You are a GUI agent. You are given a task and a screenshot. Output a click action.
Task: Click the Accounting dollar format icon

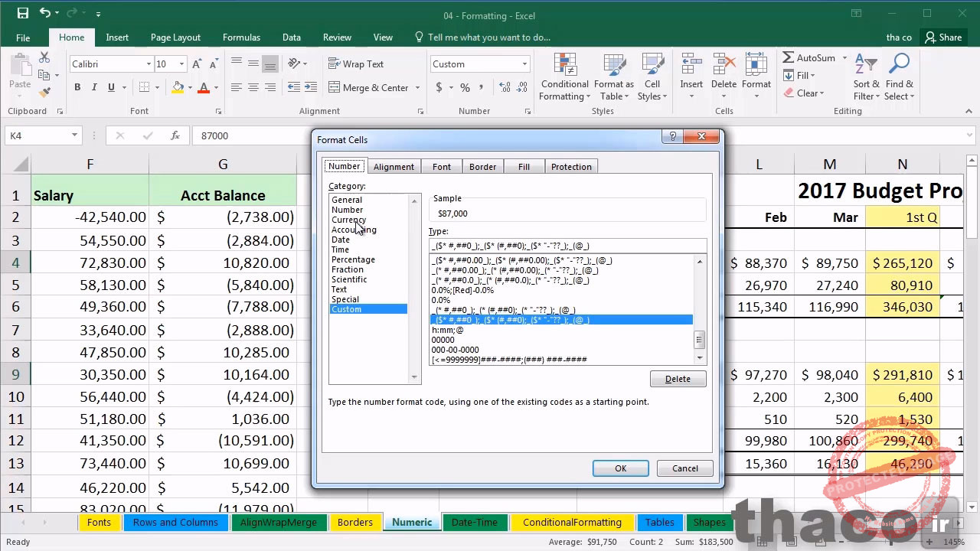[439, 88]
